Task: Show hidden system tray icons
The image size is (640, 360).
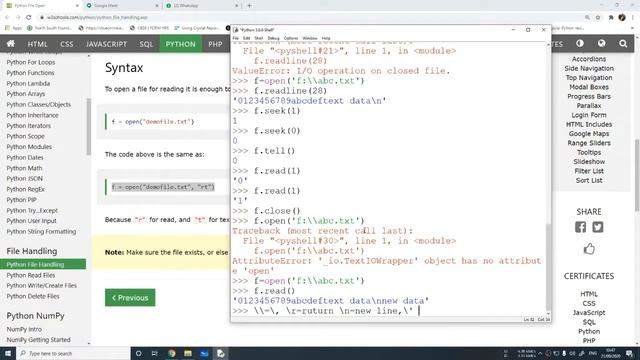Action: coord(540,353)
